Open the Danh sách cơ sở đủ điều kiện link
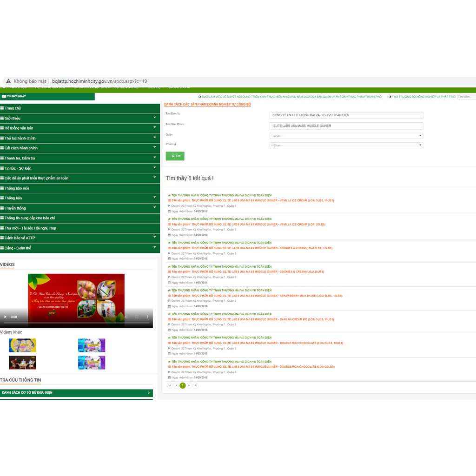The image size is (476, 476). point(76,393)
